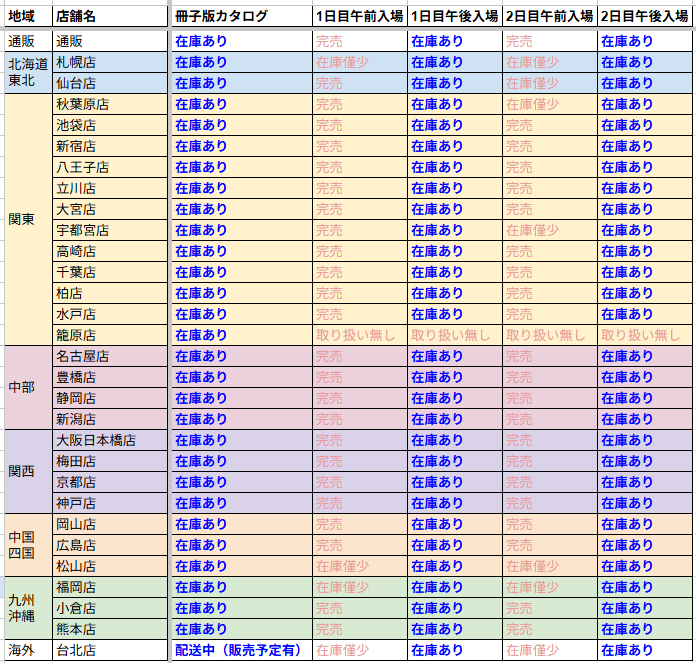
Task: Click the 高崎店 store name cell
Action: 110,251
